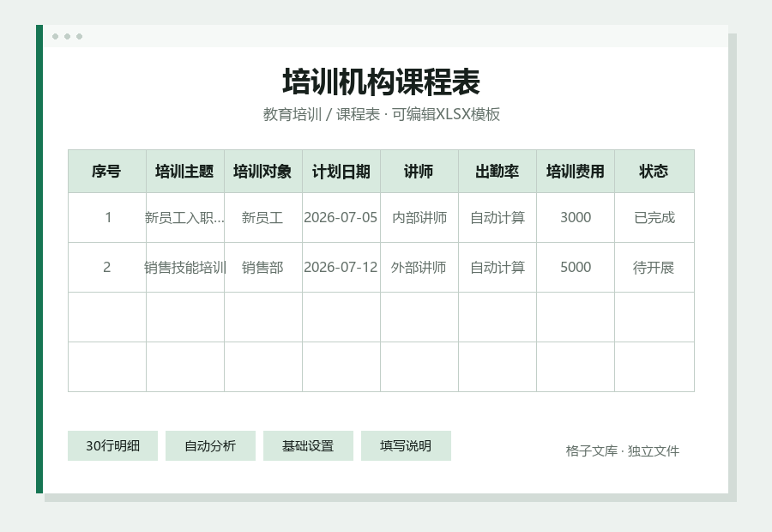Screen dimensions: 772x532
Task: Click the 培训对象 column header
Action: click(x=263, y=172)
